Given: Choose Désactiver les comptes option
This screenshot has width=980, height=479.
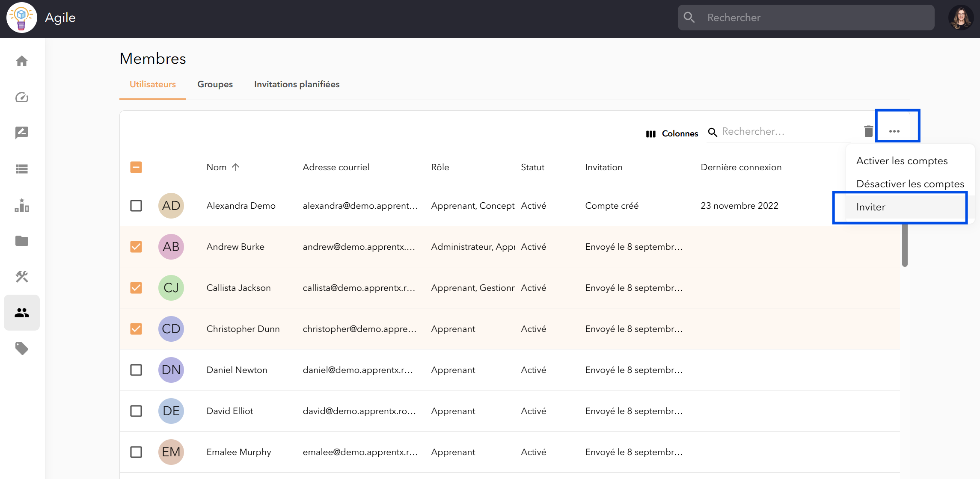Looking at the screenshot, I should click(910, 184).
